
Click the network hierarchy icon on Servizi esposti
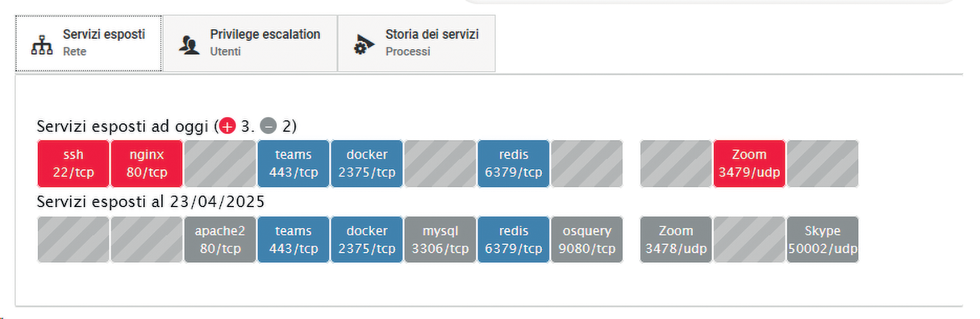[x=42, y=45]
